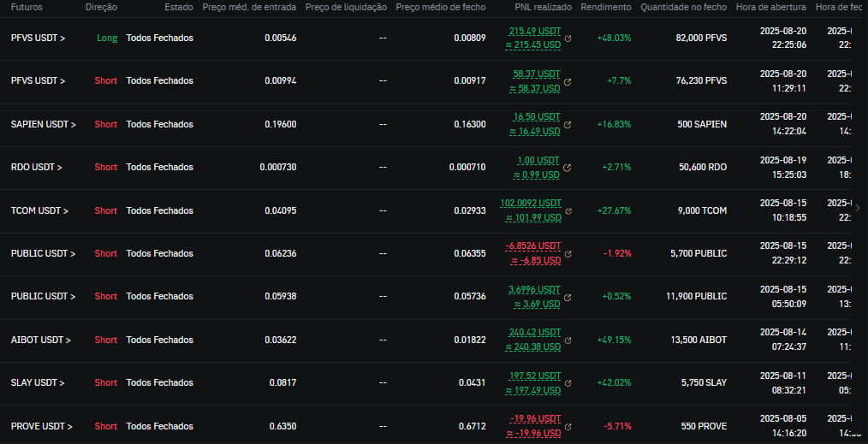Share the AIBOT 240.42 USDT PNL
The image size is (868, 444).
(x=568, y=340)
